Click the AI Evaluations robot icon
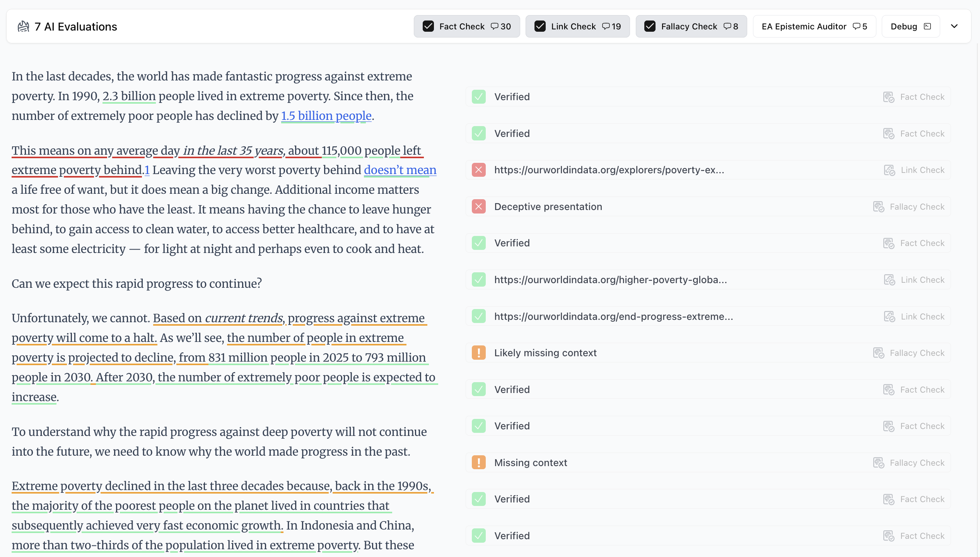The width and height of the screenshot is (980, 557). pos(23,26)
